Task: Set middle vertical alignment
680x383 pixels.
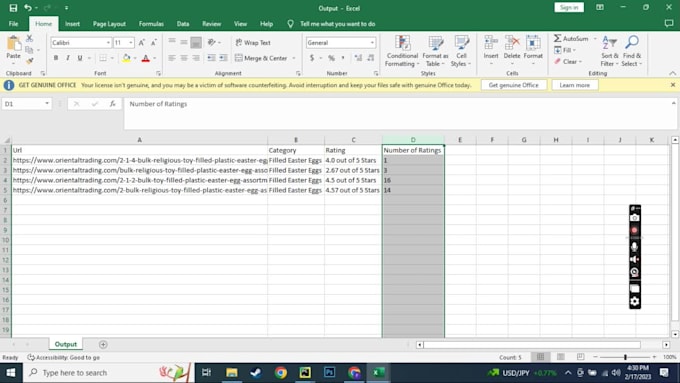Action: click(x=184, y=43)
